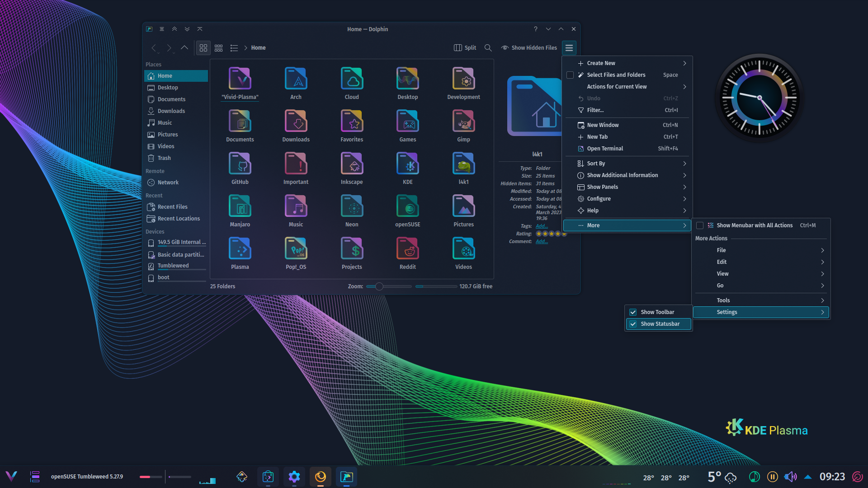Open the Reddit folder
The image size is (868, 488).
(x=408, y=253)
